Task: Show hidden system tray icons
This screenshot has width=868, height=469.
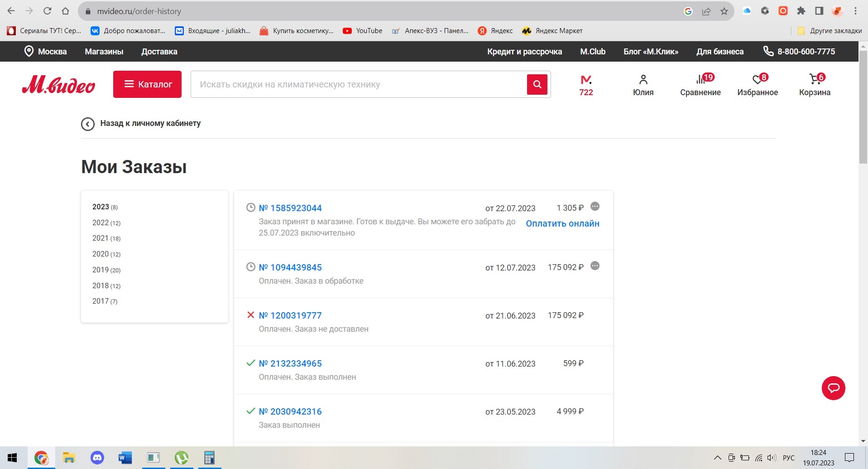Action: point(717,458)
